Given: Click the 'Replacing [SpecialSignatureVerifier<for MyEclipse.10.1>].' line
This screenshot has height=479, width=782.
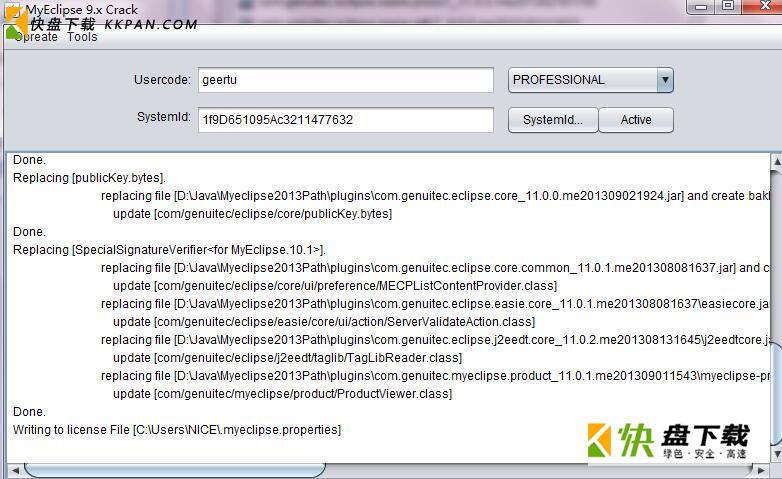Looking at the screenshot, I should pyautogui.click(x=169, y=249).
